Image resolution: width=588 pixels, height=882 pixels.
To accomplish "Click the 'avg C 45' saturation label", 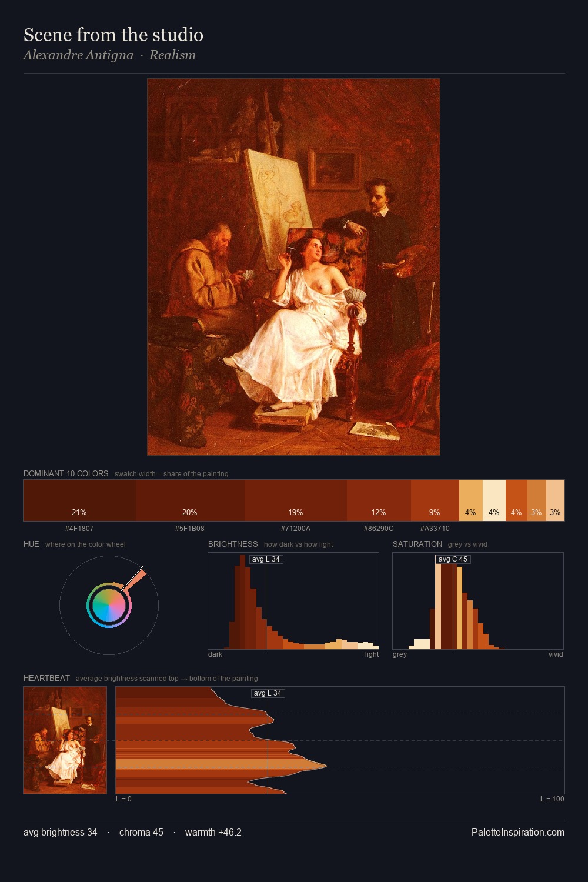I will click(x=453, y=559).
